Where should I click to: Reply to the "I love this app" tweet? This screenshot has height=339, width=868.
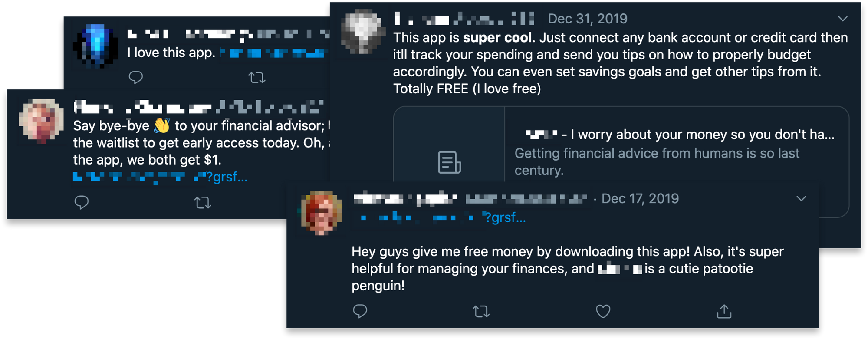click(136, 77)
